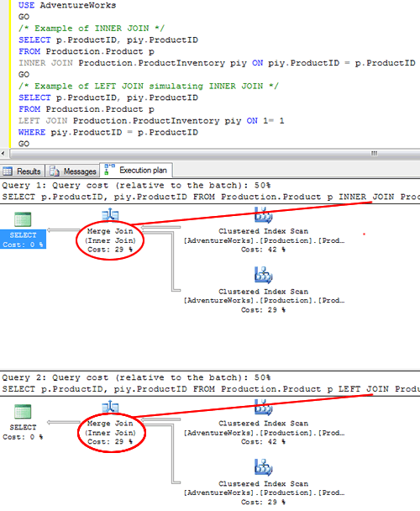Image resolution: width=420 pixels, height=511 pixels.
Task: Click the horizontal scrollbar left arrow
Action: 3,153
